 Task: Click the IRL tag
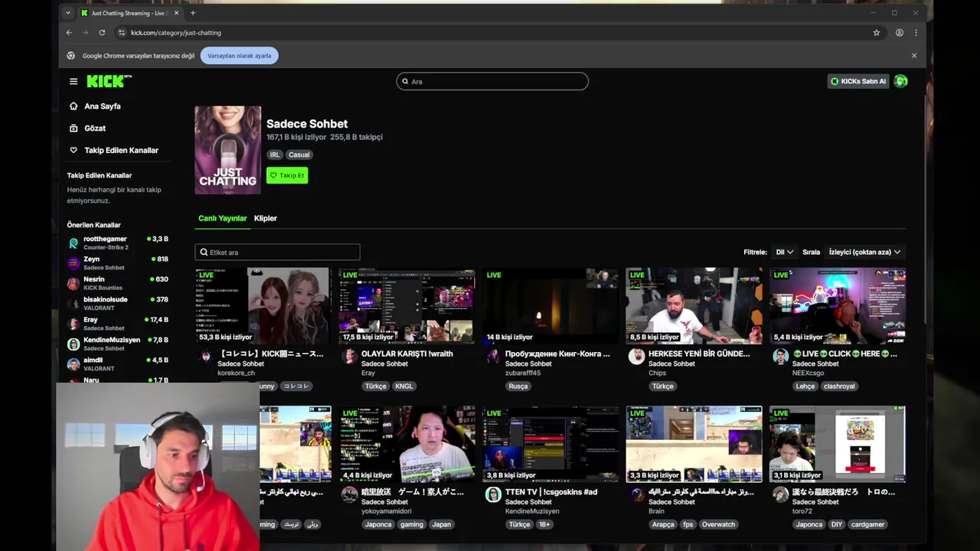tap(275, 155)
